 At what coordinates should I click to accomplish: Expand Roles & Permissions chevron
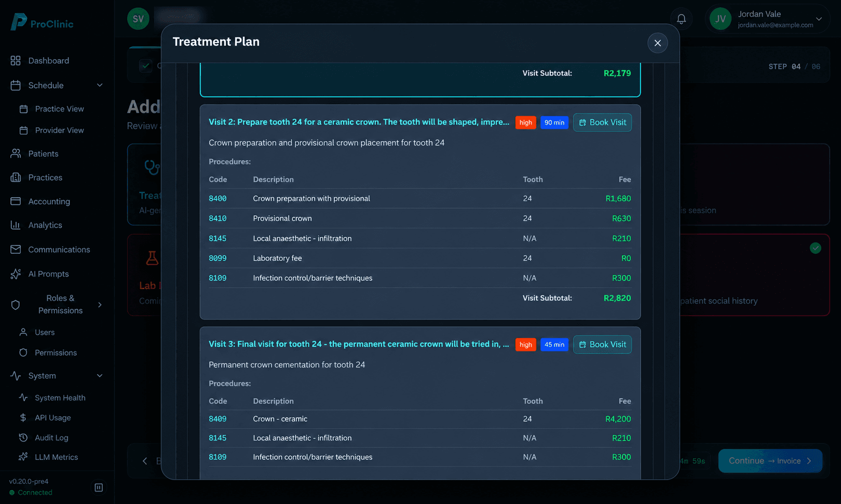(x=100, y=305)
